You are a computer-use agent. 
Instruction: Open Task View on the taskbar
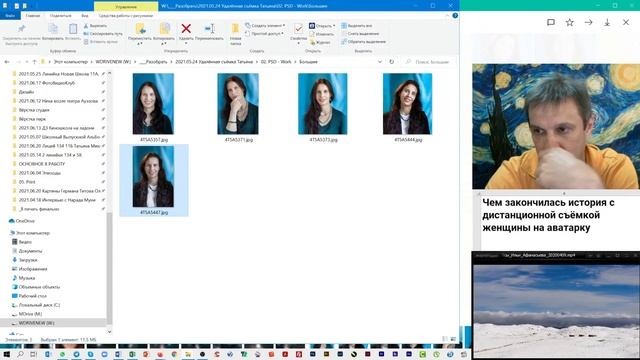click(34, 354)
